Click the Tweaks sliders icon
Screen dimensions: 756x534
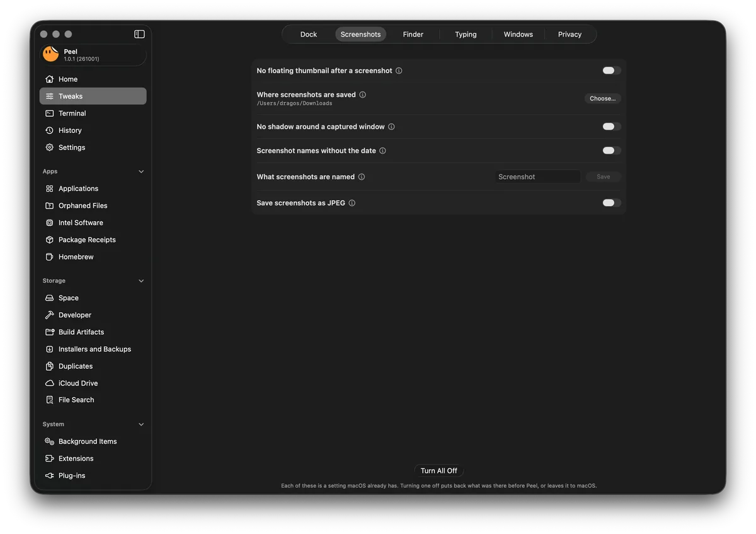[50, 96]
